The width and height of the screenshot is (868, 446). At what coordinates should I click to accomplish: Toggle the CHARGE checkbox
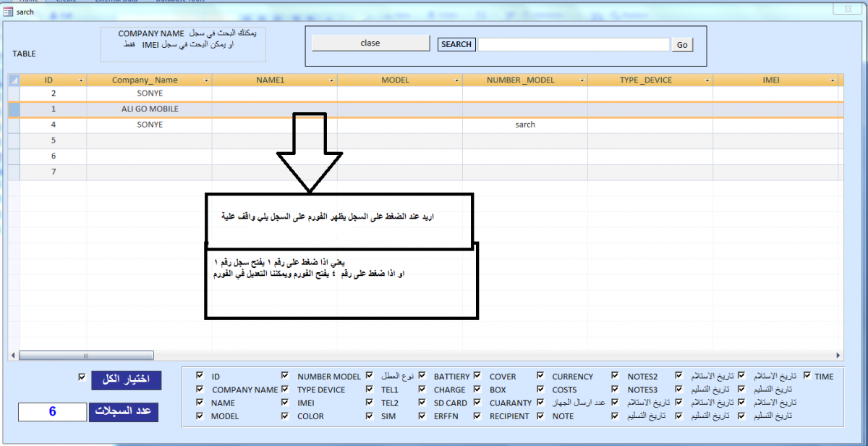422,390
